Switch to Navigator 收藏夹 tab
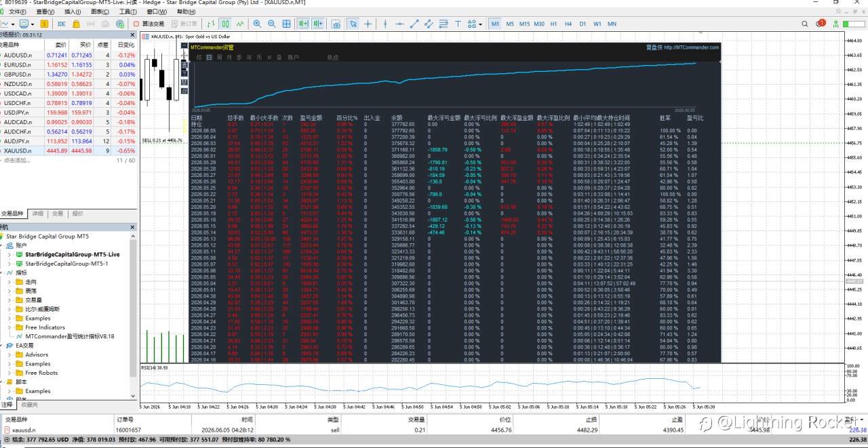This screenshot has height=448, width=868. [29, 405]
